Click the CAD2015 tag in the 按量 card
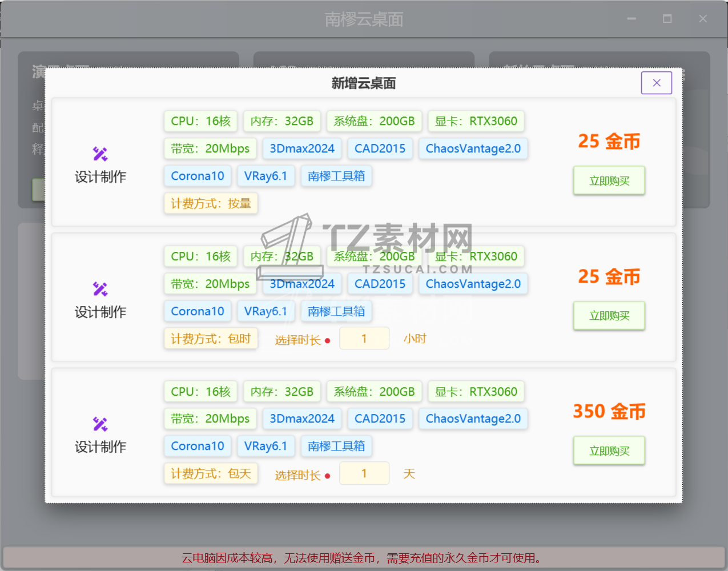 click(380, 148)
